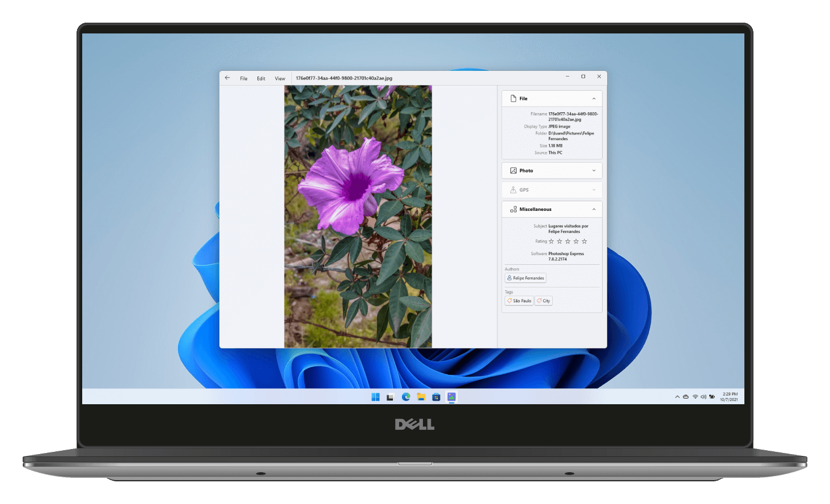The width and height of the screenshot is (830, 504).
Task: Open the View menu
Action: pos(280,78)
